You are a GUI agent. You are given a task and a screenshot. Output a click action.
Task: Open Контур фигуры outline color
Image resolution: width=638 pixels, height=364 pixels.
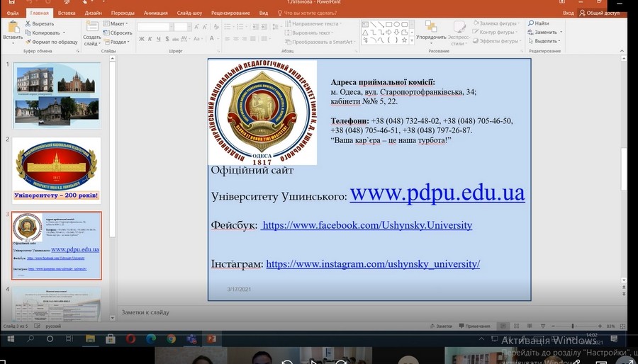(496, 32)
